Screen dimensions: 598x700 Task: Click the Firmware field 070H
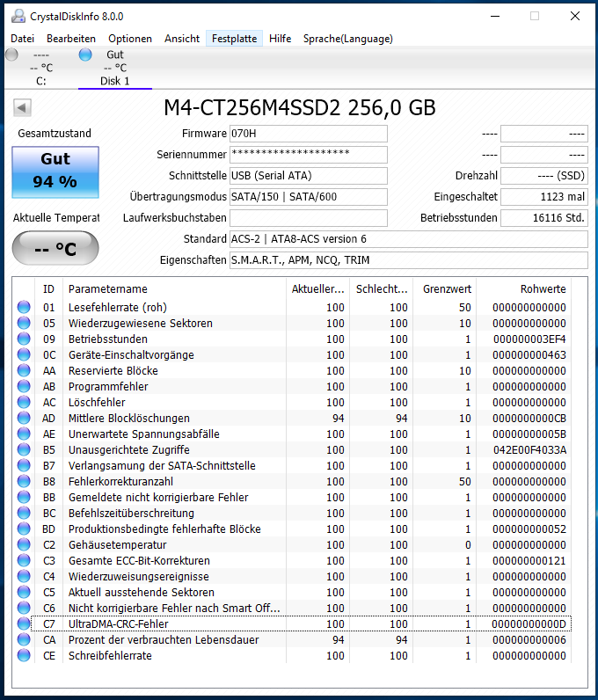point(308,134)
